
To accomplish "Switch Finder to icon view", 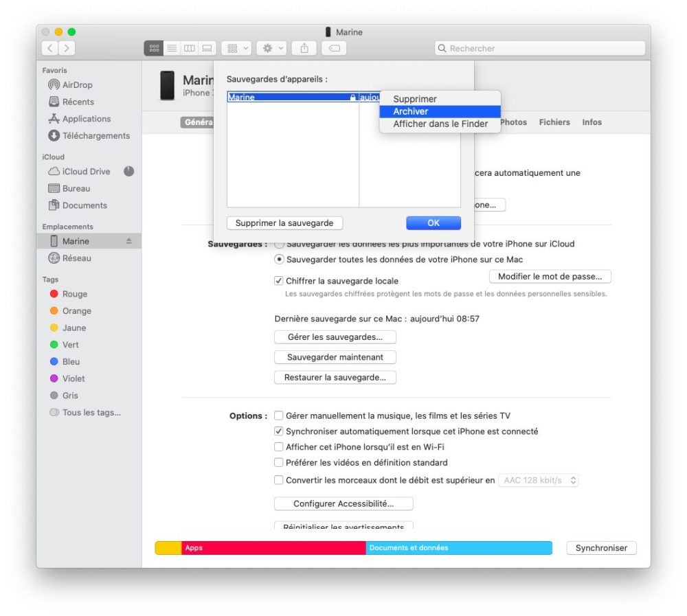I will (x=154, y=48).
